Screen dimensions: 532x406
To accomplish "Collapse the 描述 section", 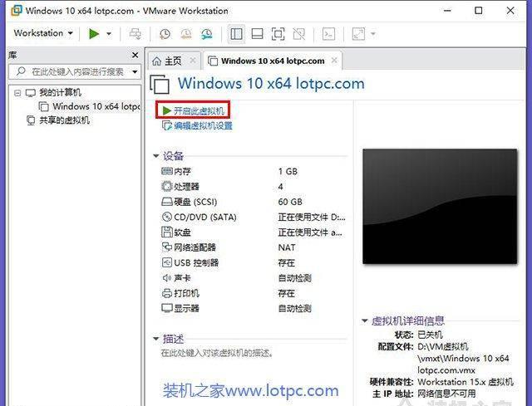I will coord(155,339).
